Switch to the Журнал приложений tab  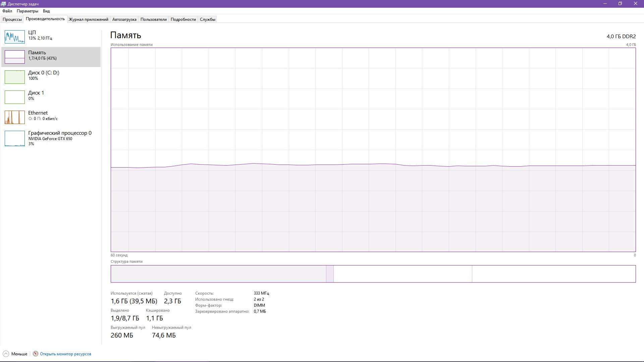(x=89, y=19)
